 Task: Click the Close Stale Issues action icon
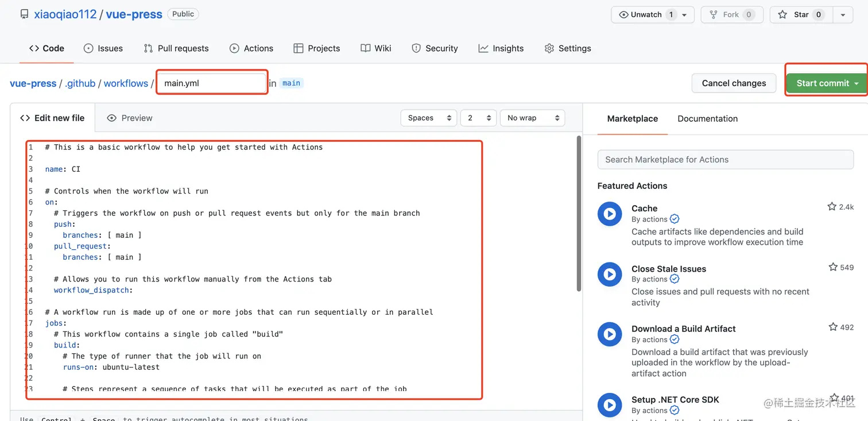610,275
